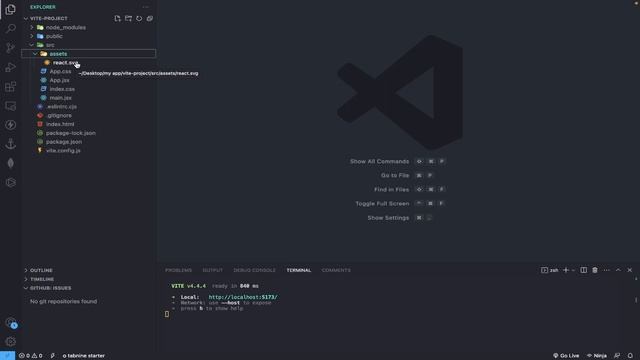
Task: Open Explorer views and more actions menu
Action: 146,7
